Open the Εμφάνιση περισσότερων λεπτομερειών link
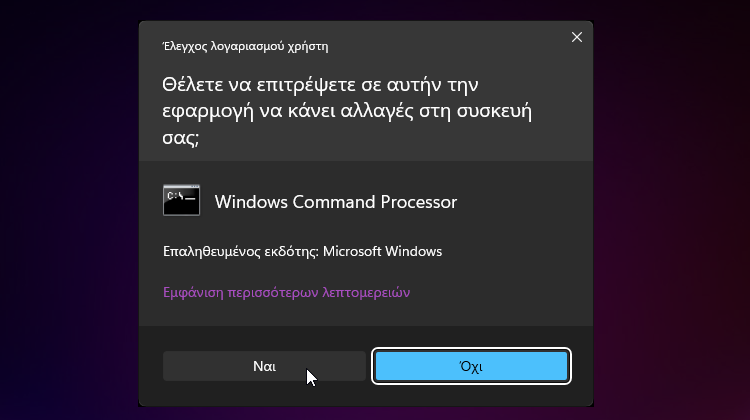The height and width of the screenshot is (420, 750). tap(287, 292)
